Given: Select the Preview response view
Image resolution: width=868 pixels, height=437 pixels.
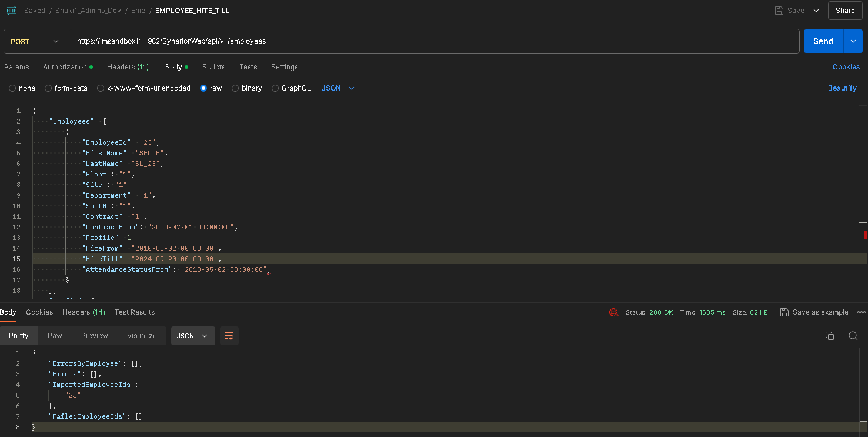Looking at the screenshot, I should [95, 336].
